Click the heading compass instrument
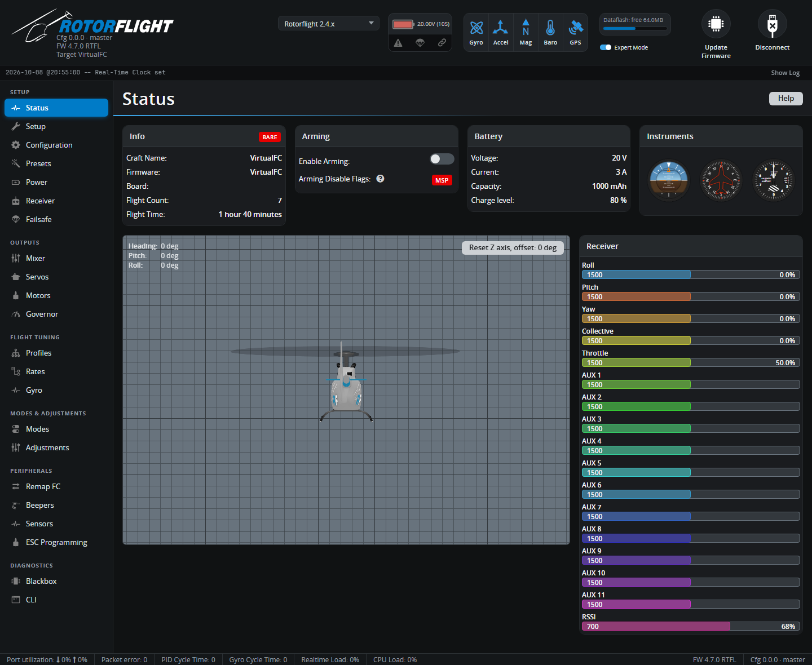Image resolution: width=812 pixels, height=665 pixels. click(x=721, y=180)
